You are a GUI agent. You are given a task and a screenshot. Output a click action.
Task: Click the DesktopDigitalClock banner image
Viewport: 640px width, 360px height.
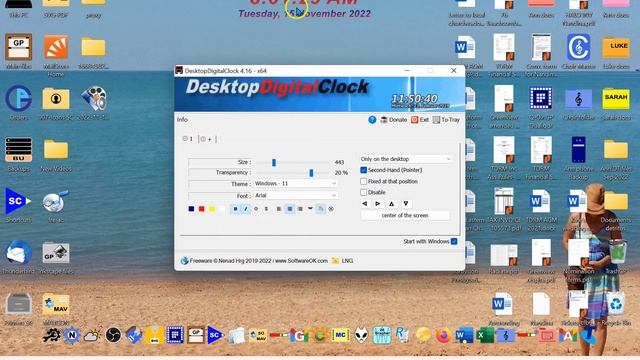pos(320,94)
